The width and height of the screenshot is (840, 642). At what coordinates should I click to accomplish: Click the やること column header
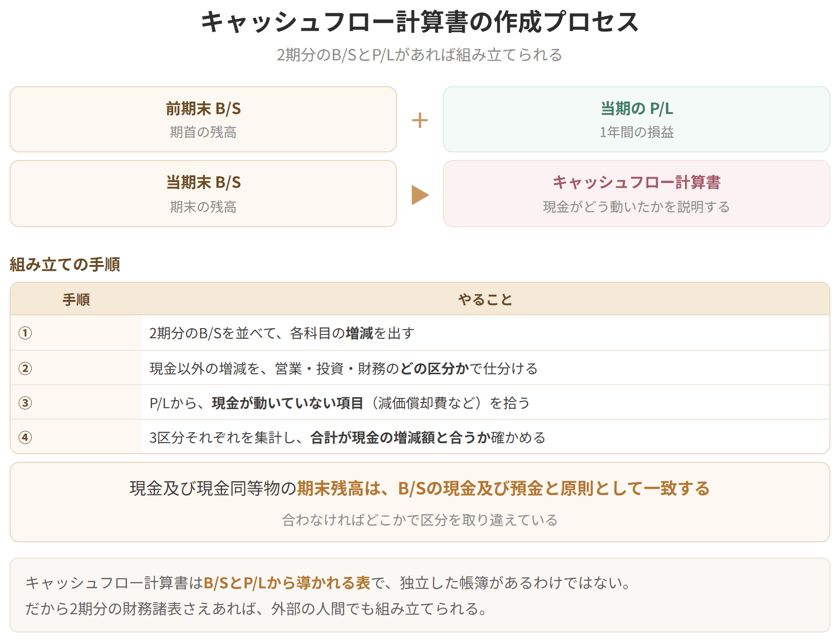coord(486,299)
